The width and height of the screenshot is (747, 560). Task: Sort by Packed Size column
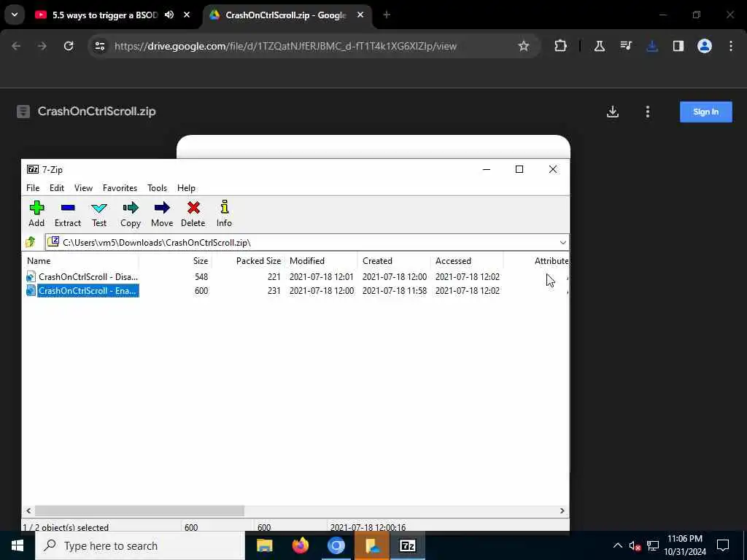tap(248, 261)
